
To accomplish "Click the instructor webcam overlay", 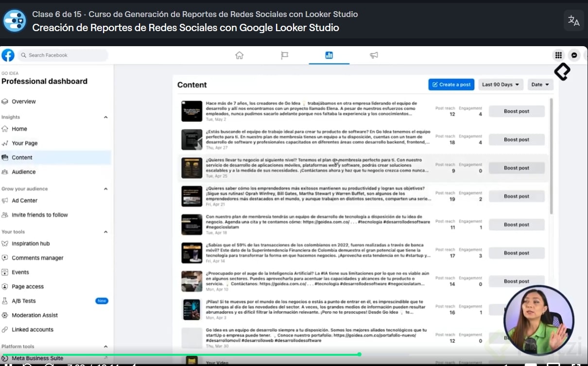I will (538, 321).
